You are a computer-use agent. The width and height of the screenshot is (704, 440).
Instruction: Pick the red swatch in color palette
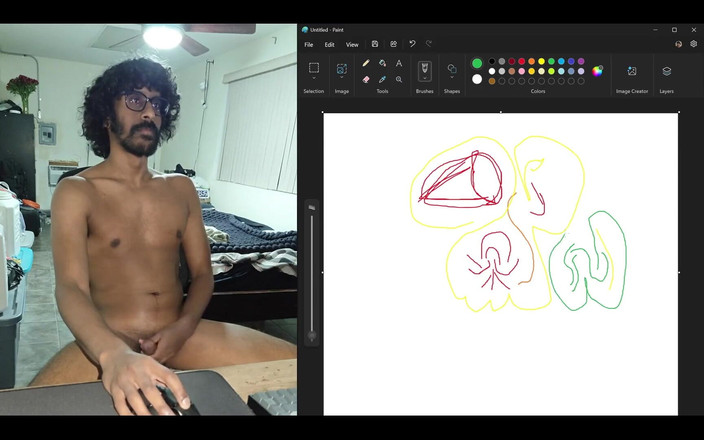pos(521,61)
